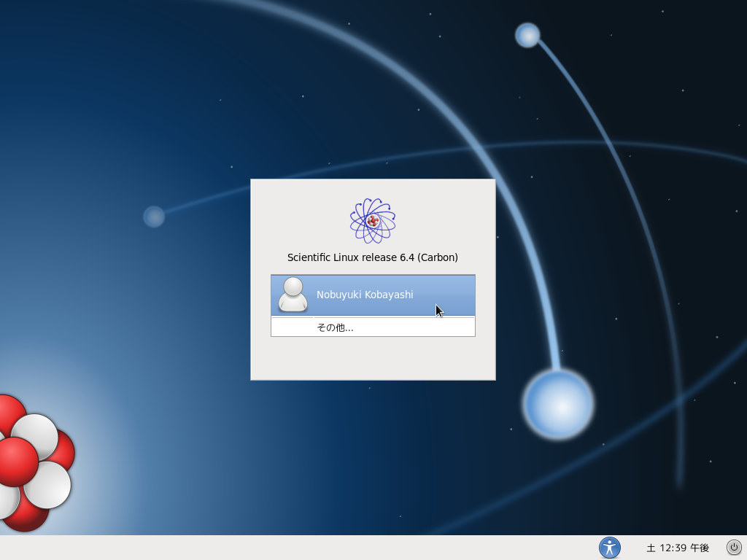The height and width of the screenshot is (560, 747).
Task: Click the Scientific Linux release 6.4 text
Action: pyautogui.click(x=373, y=257)
